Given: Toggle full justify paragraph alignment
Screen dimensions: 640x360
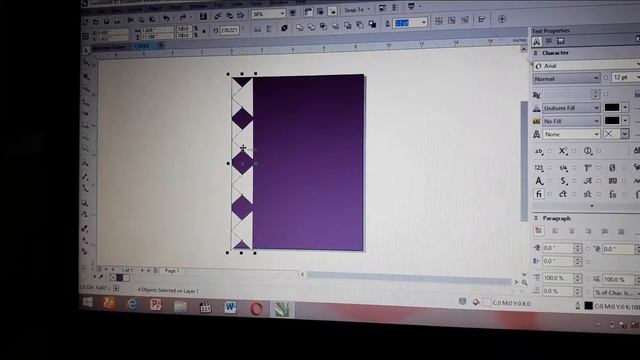Looking at the screenshot, I should click(604, 231).
